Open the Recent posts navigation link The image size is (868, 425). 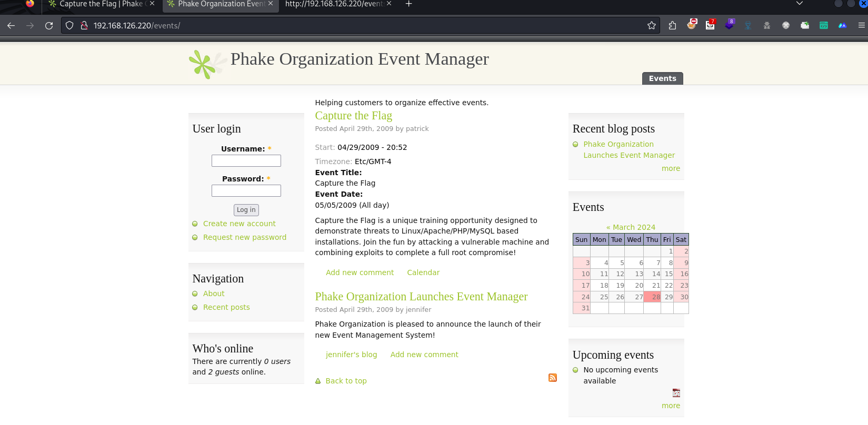click(226, 307)
